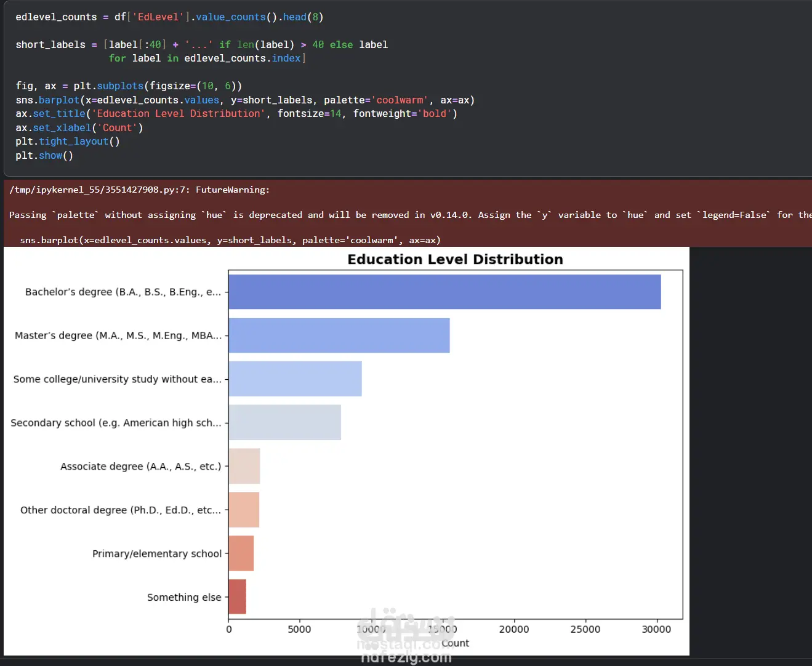Image resolution: width=812 pixels, height=666 pixels.
Task: Click the ax.set_title code line
Action: [x=236, y=113]
